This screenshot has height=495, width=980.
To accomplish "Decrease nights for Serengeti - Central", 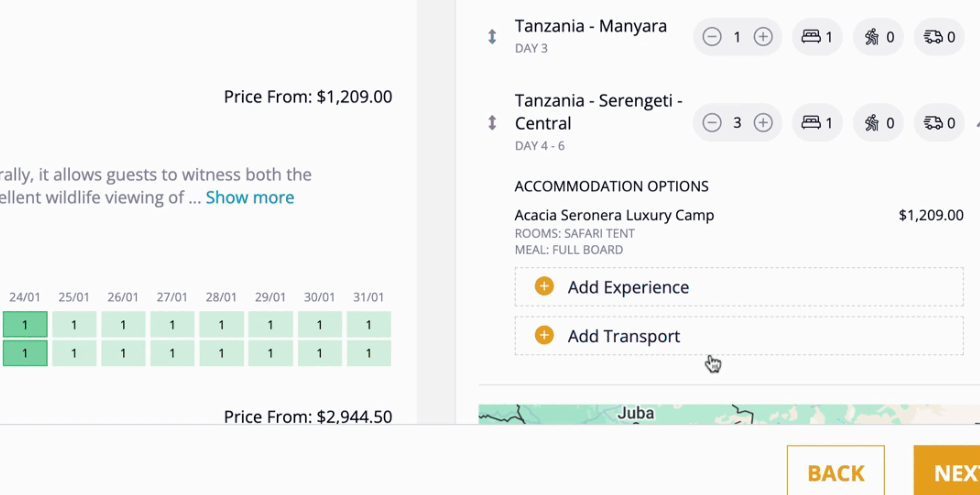I will (x=712, y=123).
